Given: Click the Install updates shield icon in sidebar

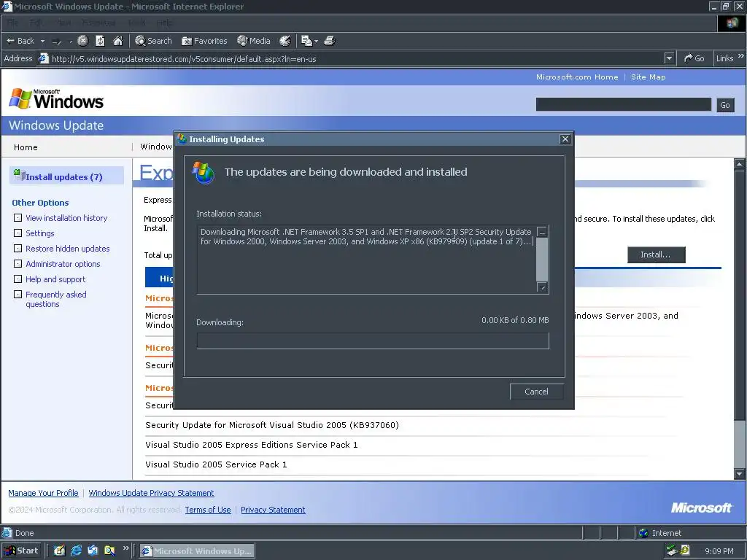Looking at the screenshot, I should pos(19,175).
